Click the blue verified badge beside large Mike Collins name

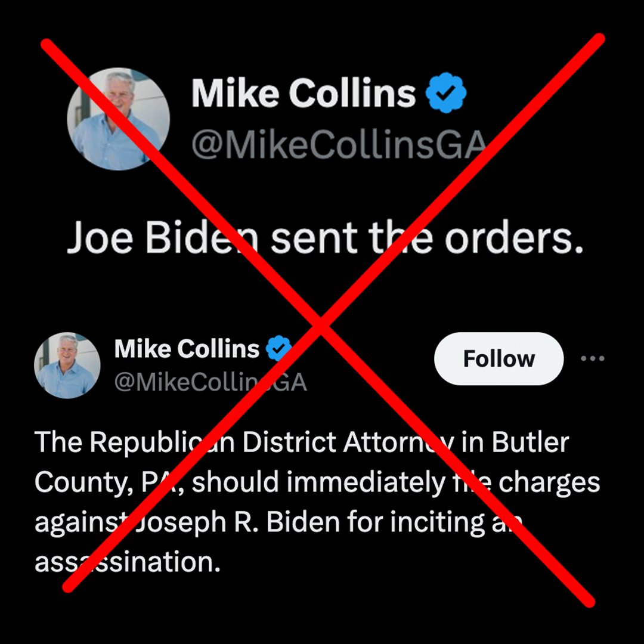click(445, 93)
